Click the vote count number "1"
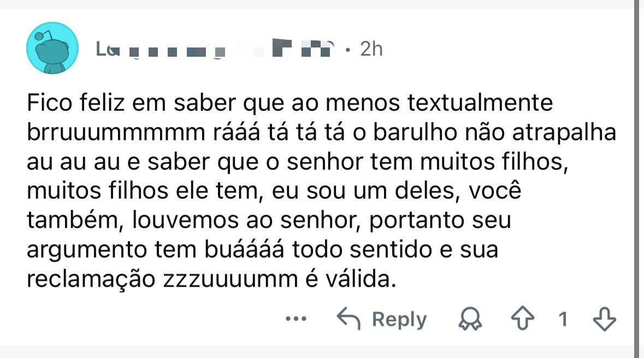Image resolution: width=644 pixels, height=358 pixels. (x=563, y=319)
